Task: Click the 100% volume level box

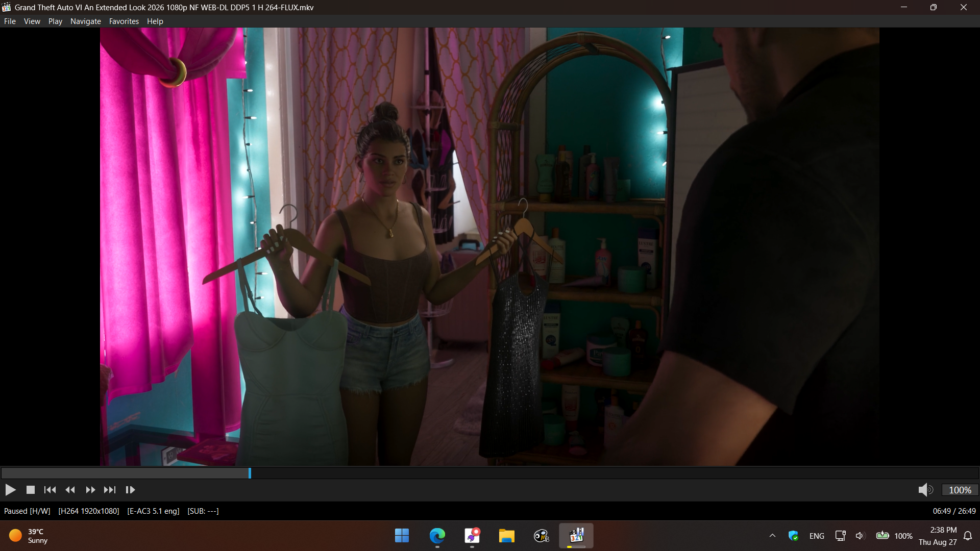Action: pos(960,490)
